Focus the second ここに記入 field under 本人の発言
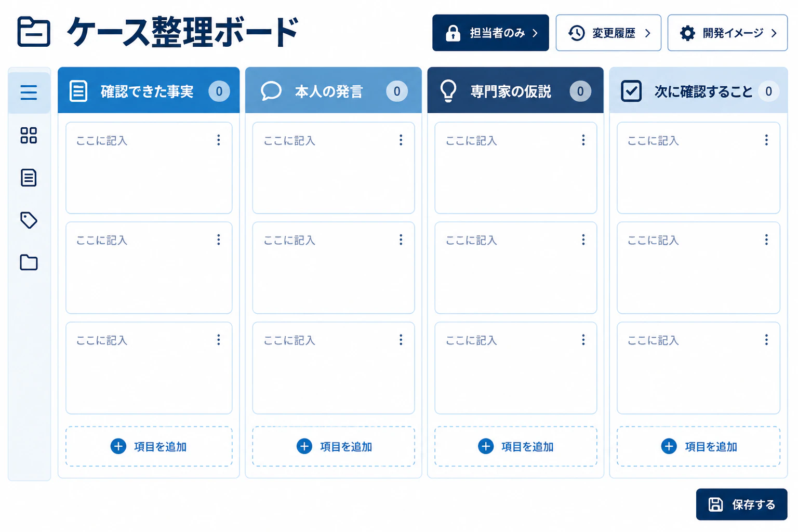Image resolution: width=798 pixels, height=532 pixels. [x=334, y=268]
